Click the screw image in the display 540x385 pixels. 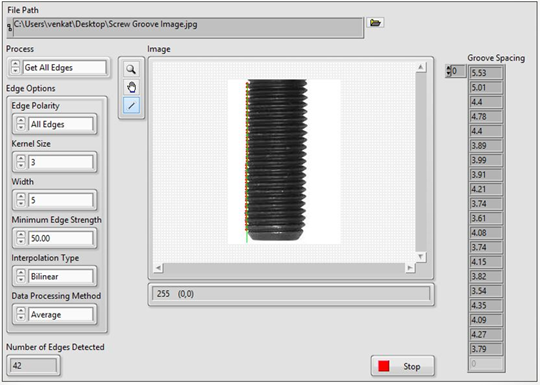284,162
